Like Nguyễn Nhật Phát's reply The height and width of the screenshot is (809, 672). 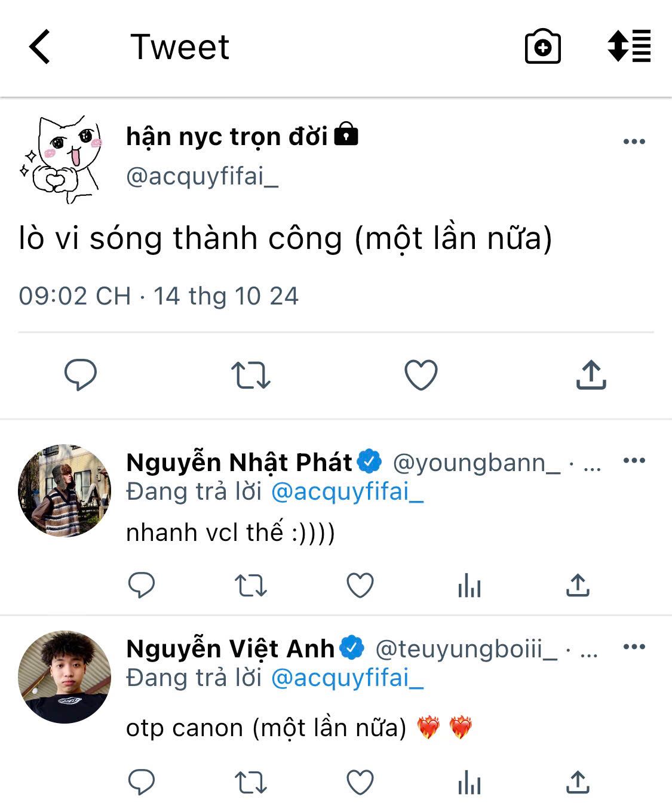pos(360,586)
